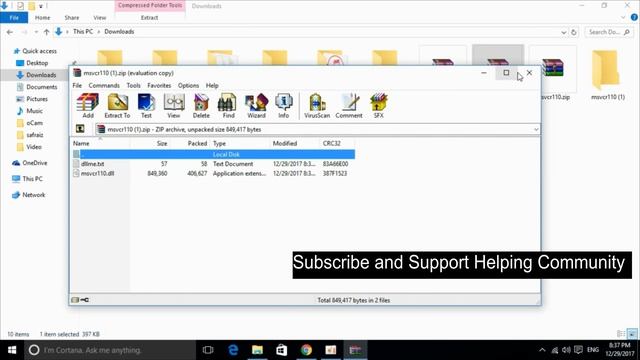Show archive Info
Screen dimensions: 640x360
pos(284,106)
